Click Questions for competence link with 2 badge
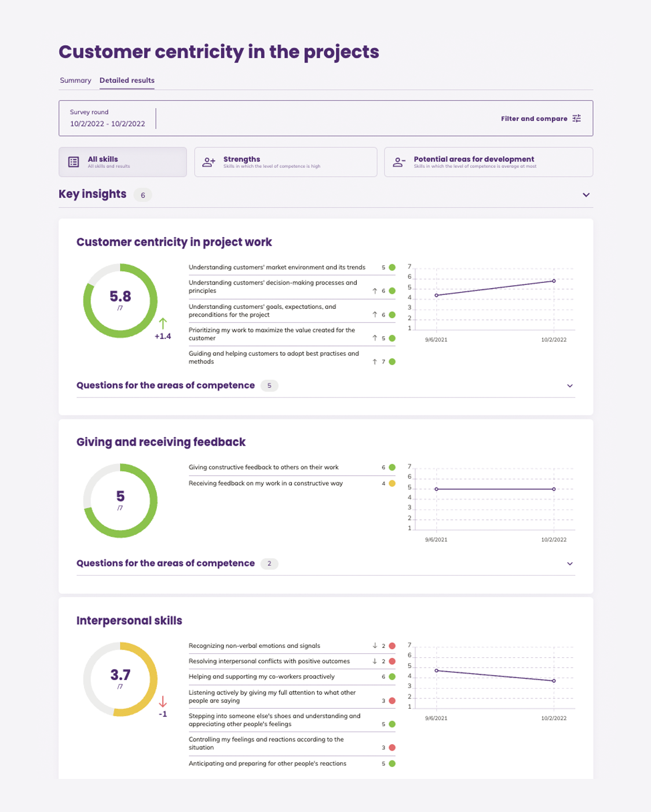The height and width of the screenshot is (812, 651). pos(166,563)
